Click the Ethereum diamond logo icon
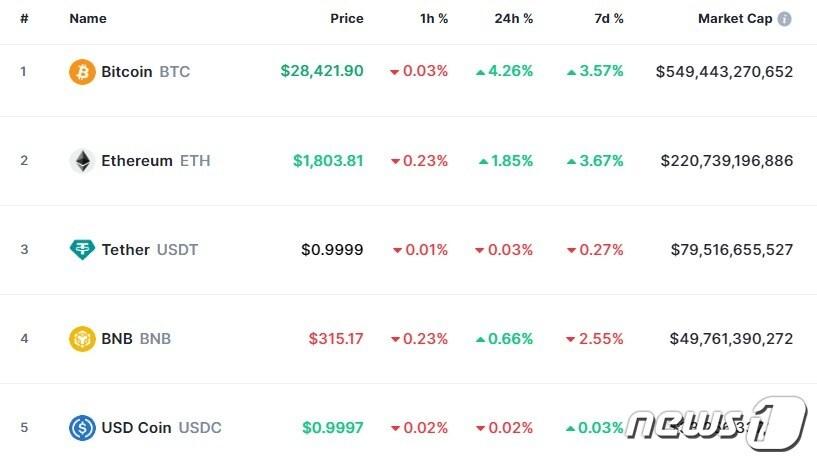The image size is (817, 463). 82,161
